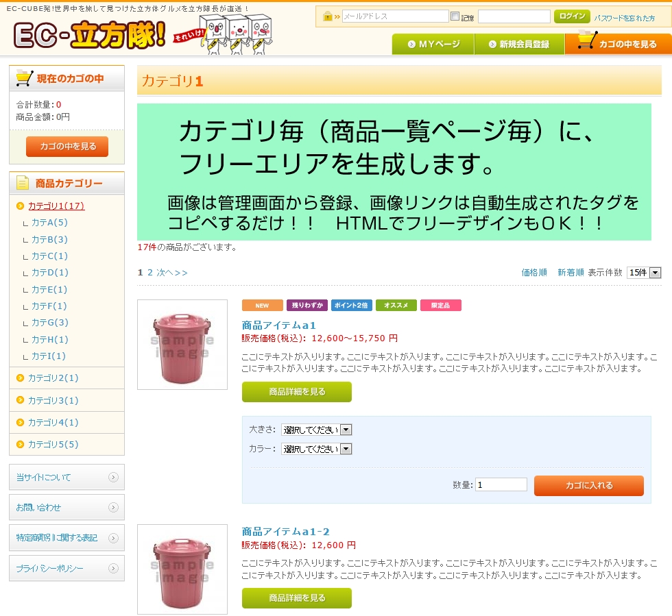Open the 大きさ size dropdown
Image resolution: width=672 pixels, height=616 pixels.
346,430
